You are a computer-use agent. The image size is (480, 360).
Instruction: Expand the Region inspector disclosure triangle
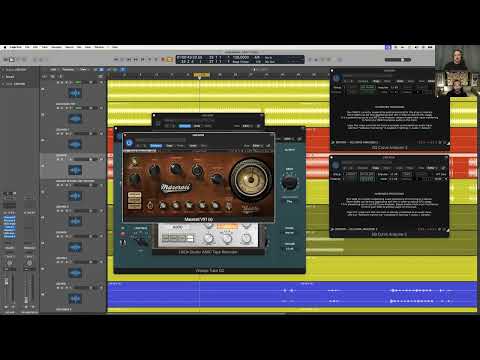(3, 70)
